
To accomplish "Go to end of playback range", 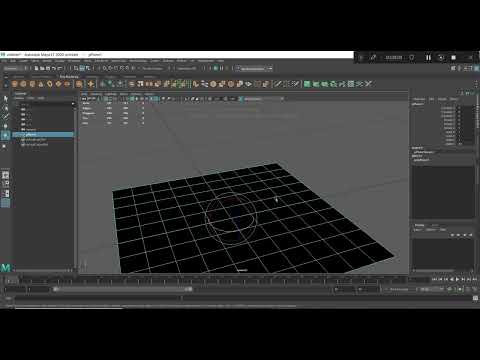I will click(475, 279).
